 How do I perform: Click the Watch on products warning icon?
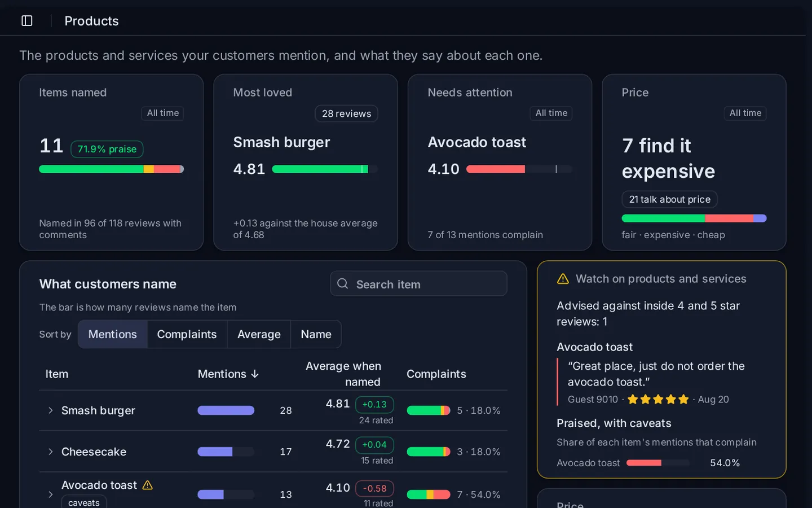563,279
